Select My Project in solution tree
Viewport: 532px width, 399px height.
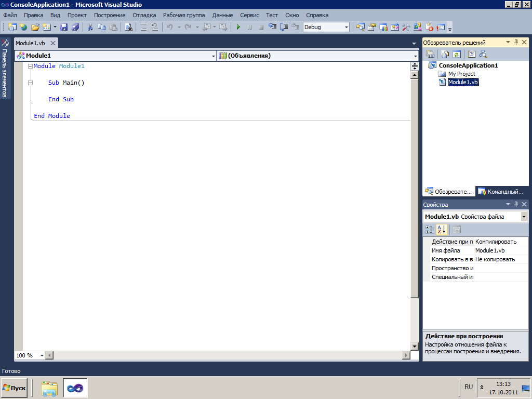[x=461, y=74]
